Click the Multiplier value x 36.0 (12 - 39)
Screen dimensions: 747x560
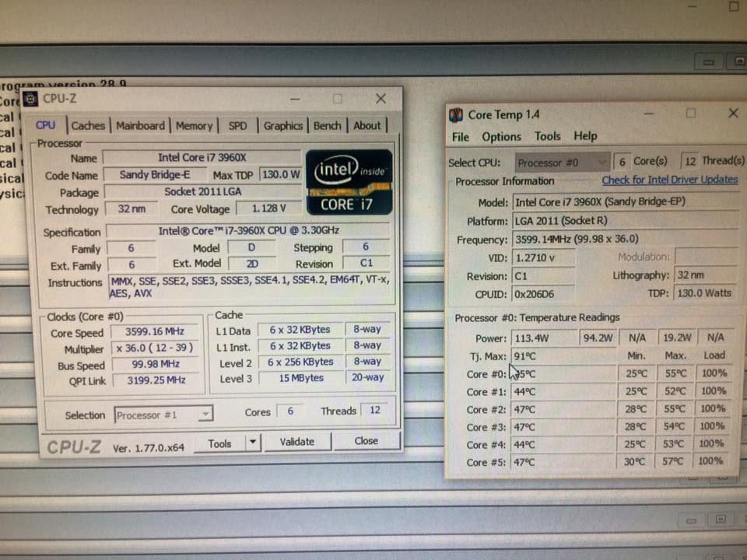[x=156, y=348]
